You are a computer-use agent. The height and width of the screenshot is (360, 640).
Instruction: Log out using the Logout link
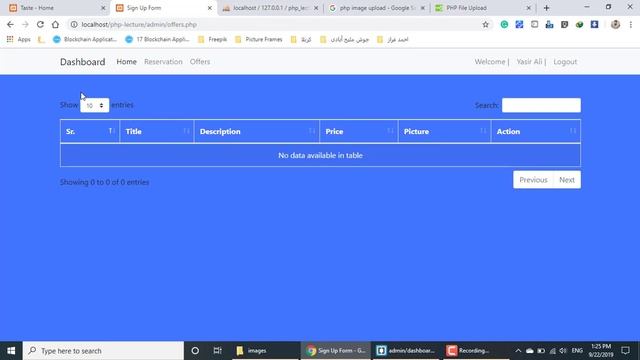click(565, 62)
